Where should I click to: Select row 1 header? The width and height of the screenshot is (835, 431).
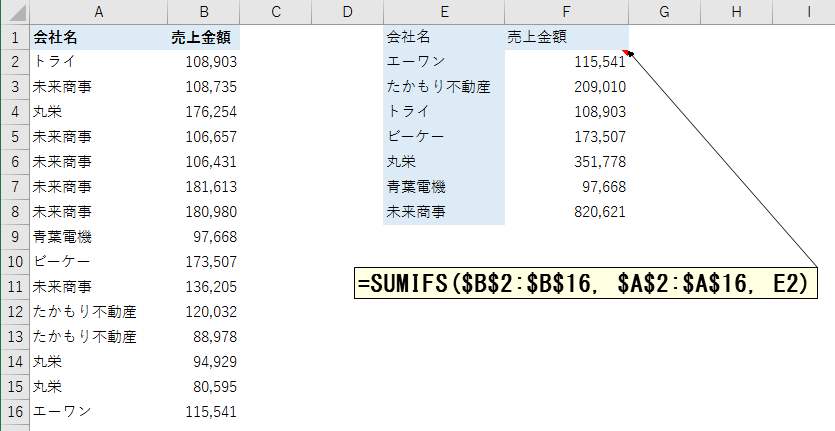15,37
